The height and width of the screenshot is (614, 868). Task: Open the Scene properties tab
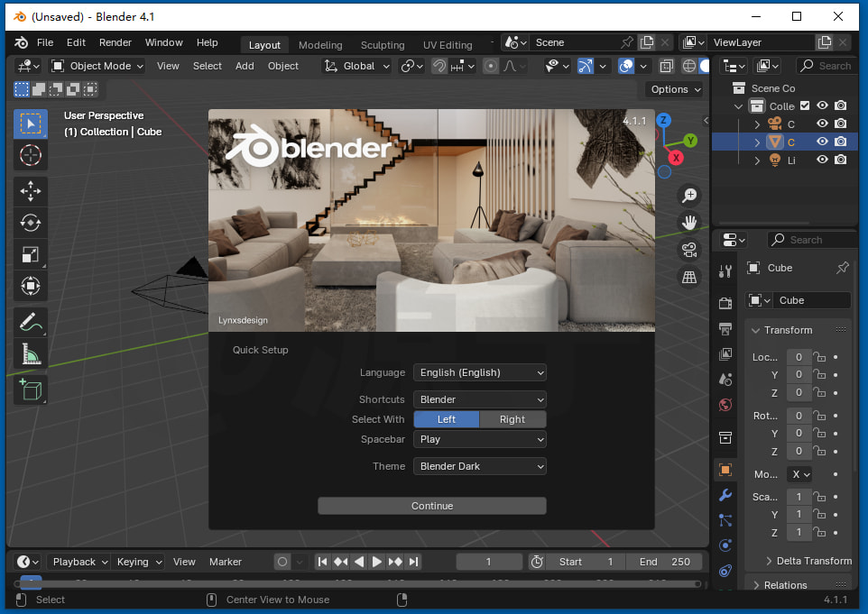725,380
